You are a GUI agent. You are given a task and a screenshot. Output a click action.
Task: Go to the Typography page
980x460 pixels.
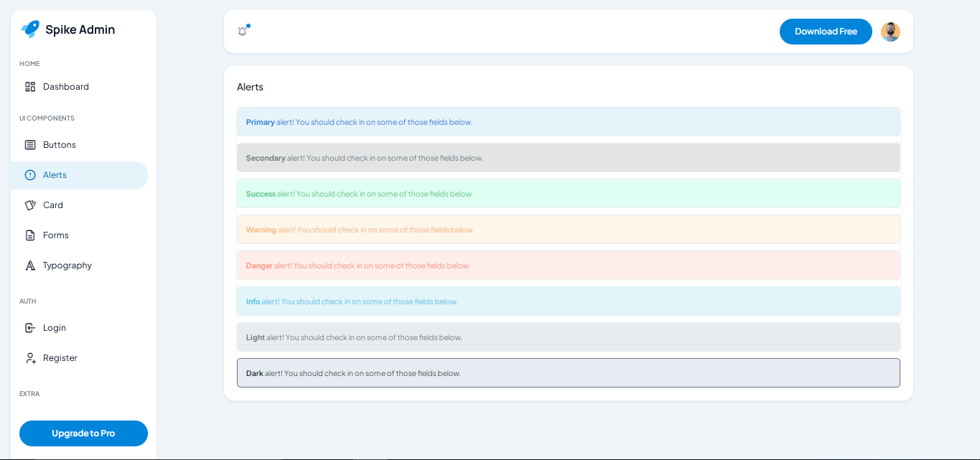click(x=67, y=266)
